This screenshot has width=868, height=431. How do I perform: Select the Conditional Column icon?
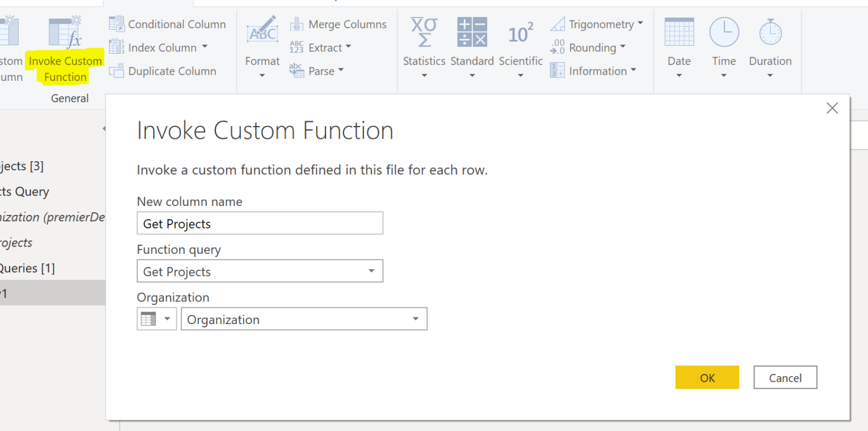(117, 24)
